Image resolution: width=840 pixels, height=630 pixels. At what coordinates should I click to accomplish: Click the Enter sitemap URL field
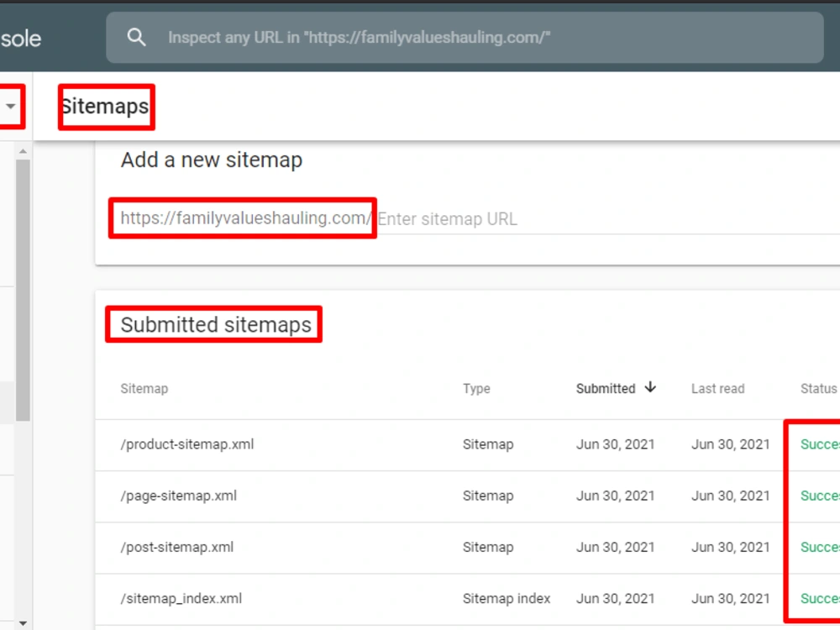[x=608, y=218]
